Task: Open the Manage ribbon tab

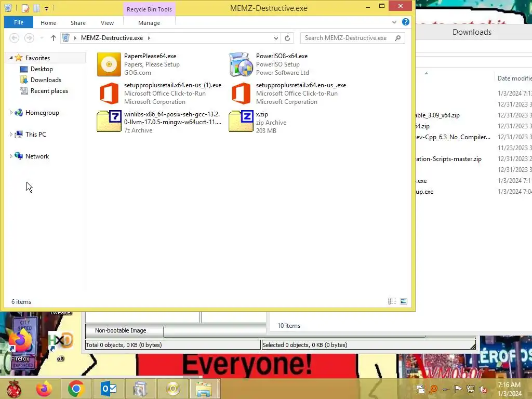Action: point(149,23)
